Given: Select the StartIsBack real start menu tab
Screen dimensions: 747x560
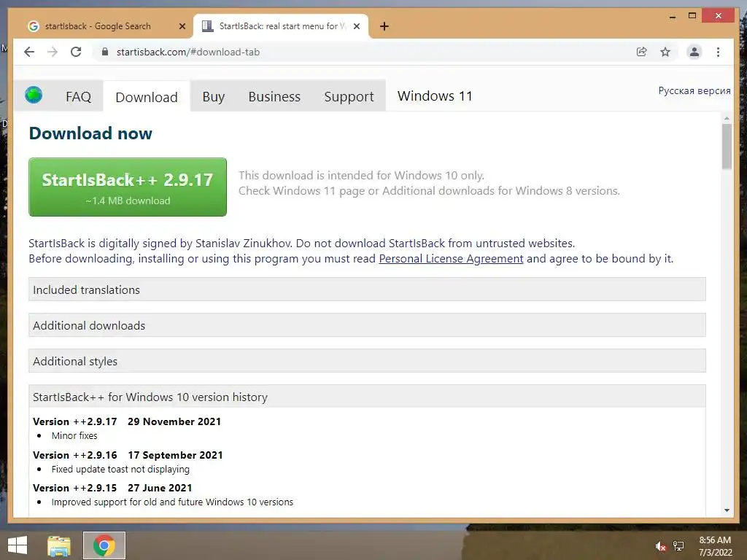Looking at the screenshot, I should (281, 26).
